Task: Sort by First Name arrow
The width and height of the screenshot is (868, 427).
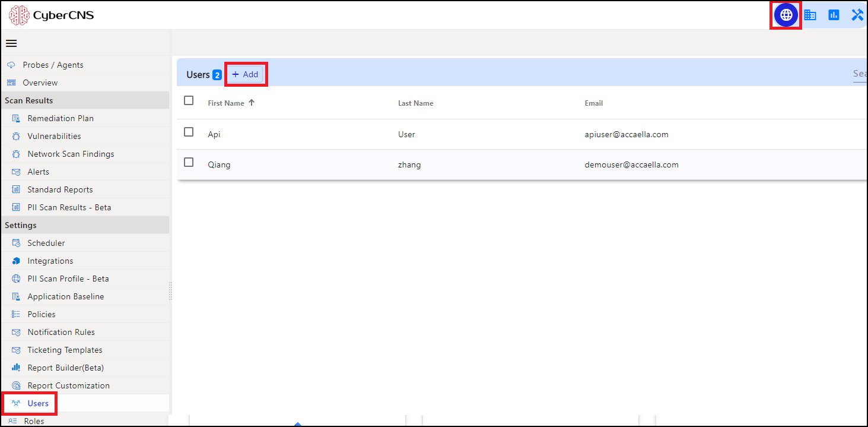Action: point(252,103)
